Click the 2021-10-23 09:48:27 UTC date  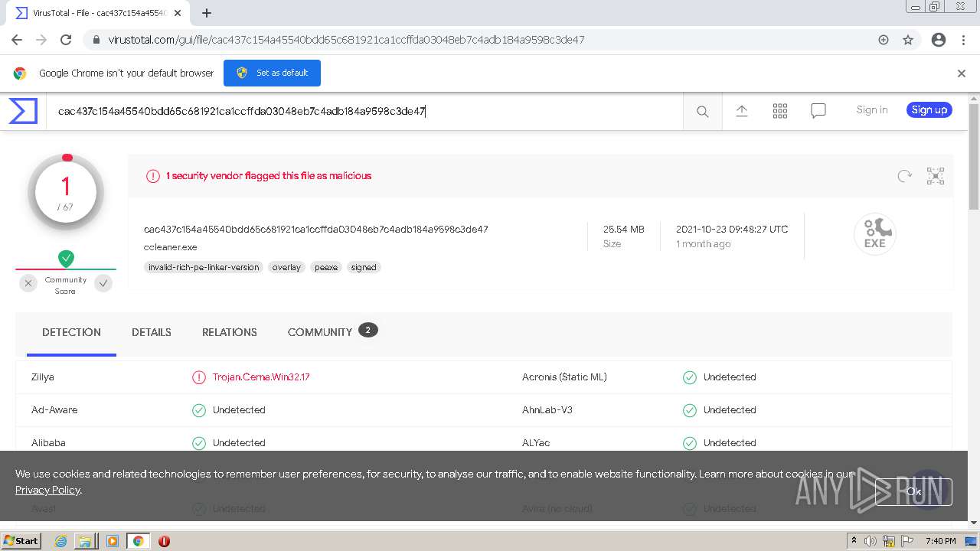[x=732, y=230]
